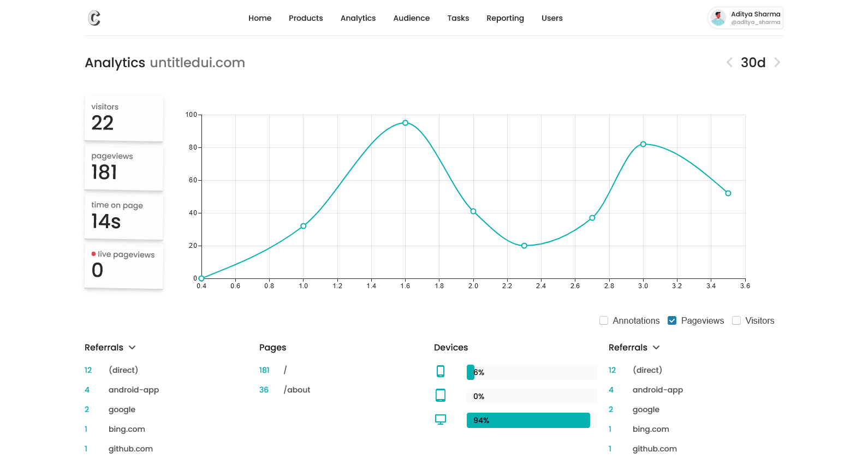This screenshot has width=868, height=476.
Task: Click the chart peak point at 1.6
Action: click(405, 123)
